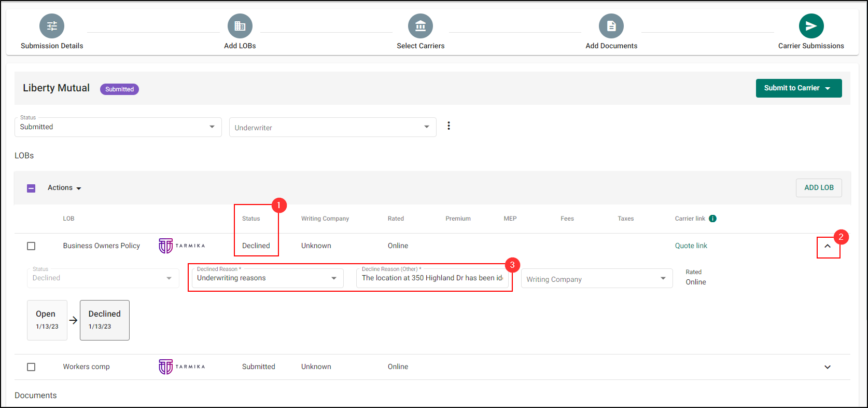Expand the Workers comp row

point(828,367)
